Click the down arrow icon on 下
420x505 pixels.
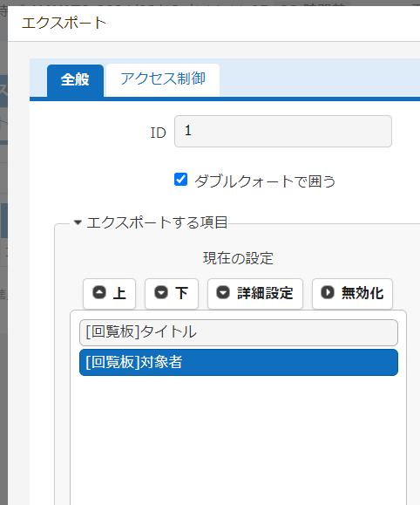pos(161,293)
